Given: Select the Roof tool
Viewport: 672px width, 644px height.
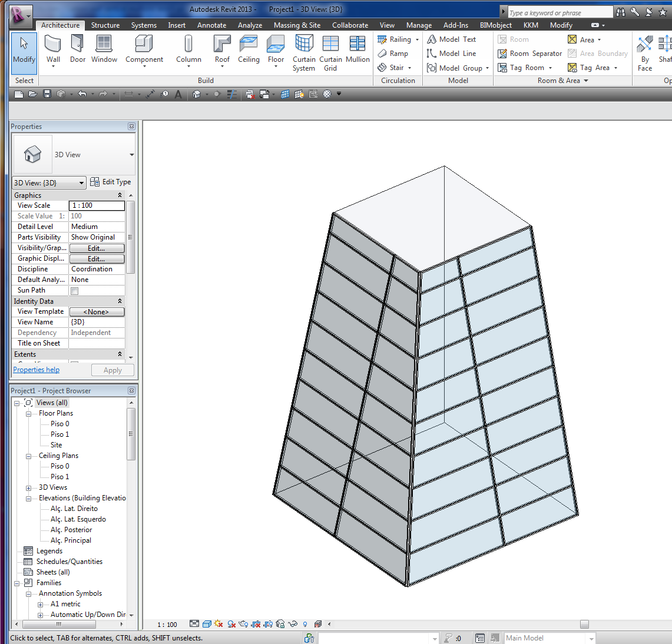Looking at the screenshot, I should tap(221, 47).
